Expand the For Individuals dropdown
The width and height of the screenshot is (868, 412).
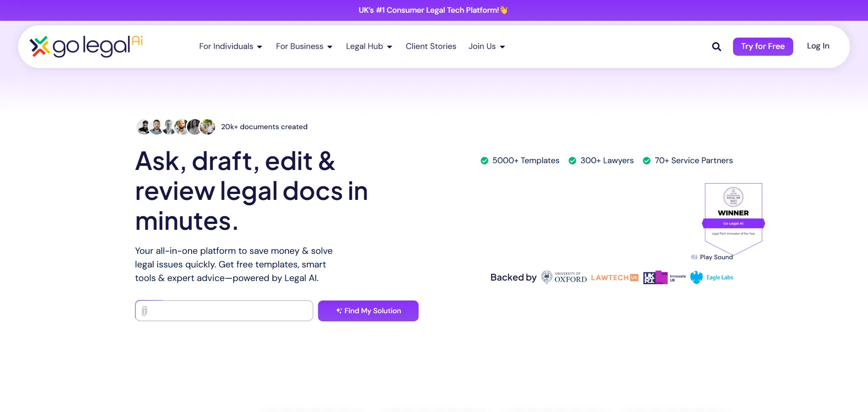tap(231, 46)
